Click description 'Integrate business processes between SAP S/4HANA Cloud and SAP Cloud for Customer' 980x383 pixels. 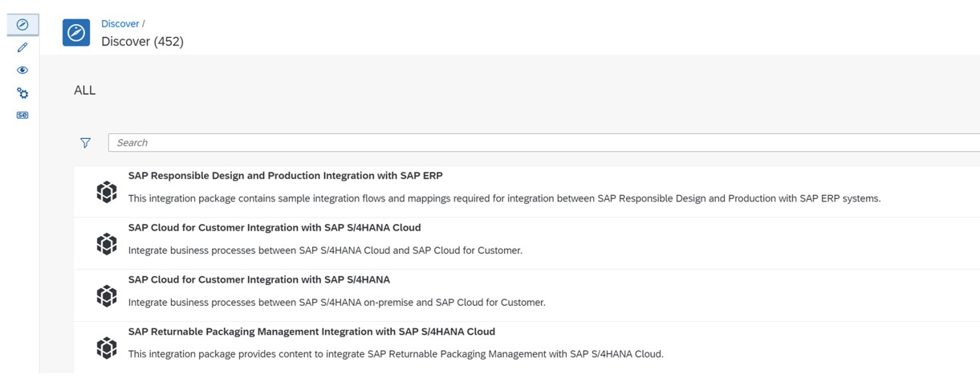tap(325, 251)
